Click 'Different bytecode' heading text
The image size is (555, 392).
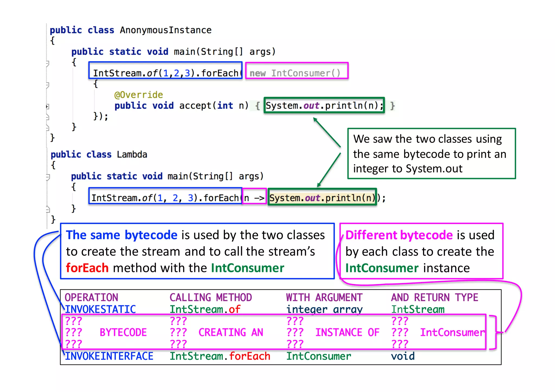pyautogui.click(x=399, y=235)
